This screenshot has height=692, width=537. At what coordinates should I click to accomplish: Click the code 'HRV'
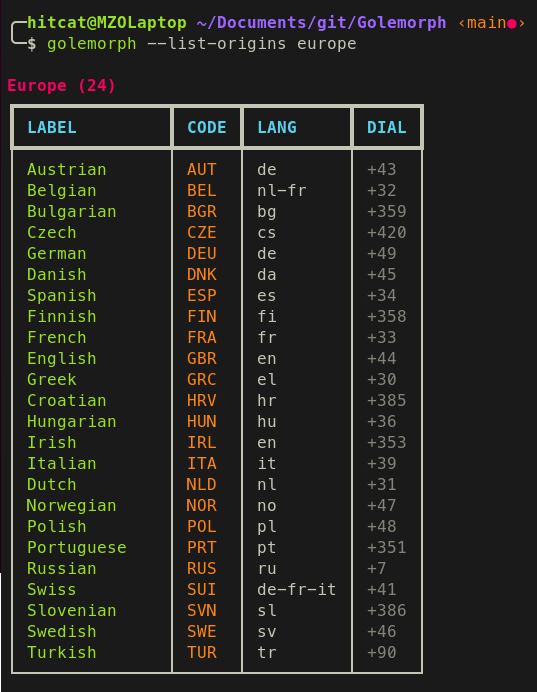[202, 401]
